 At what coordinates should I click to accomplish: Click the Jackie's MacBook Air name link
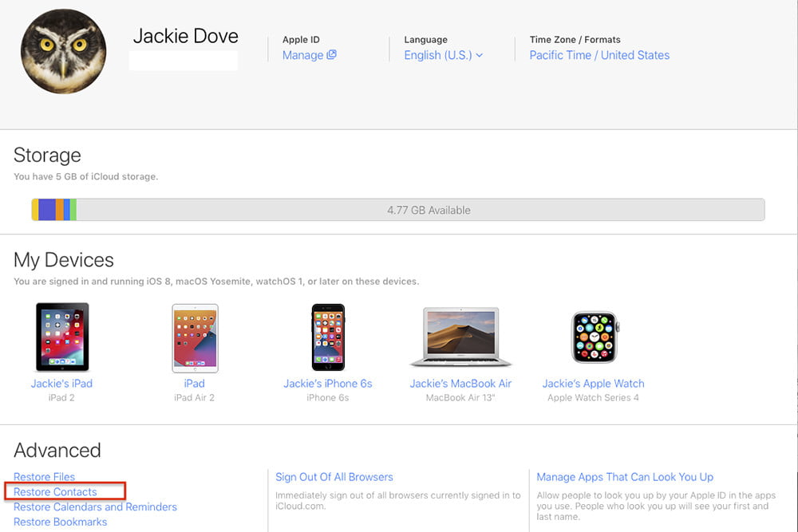pyautogui.click(x=460, y=384)
